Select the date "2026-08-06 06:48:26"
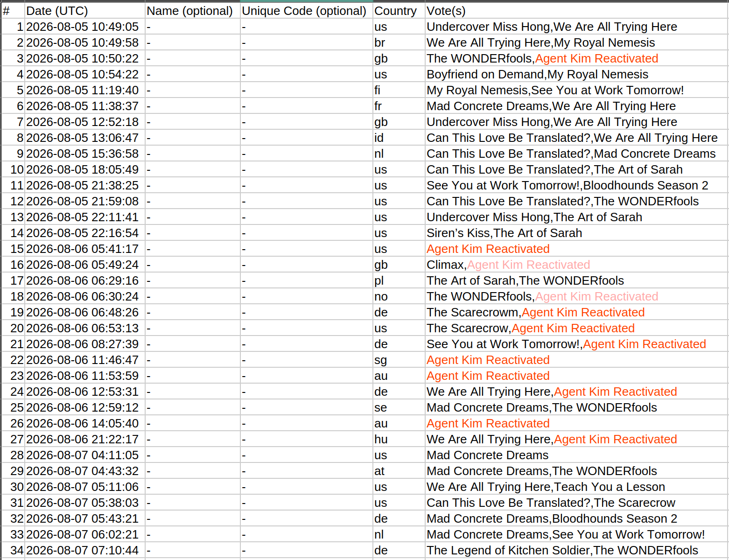Viewport: 729px width, 560px height. click(85, 312)
